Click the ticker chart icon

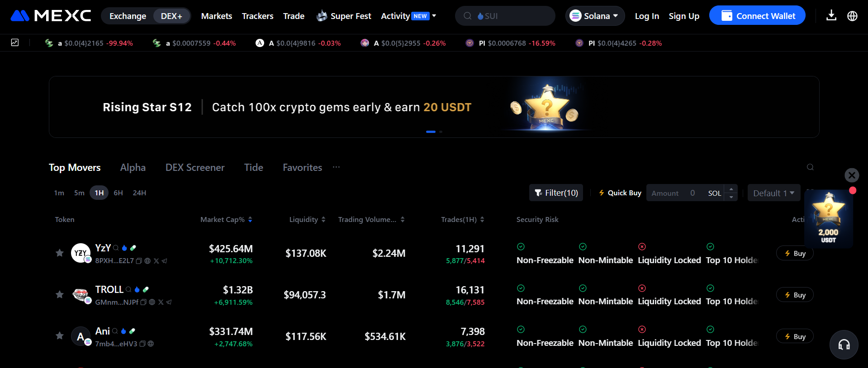point(15,42)
